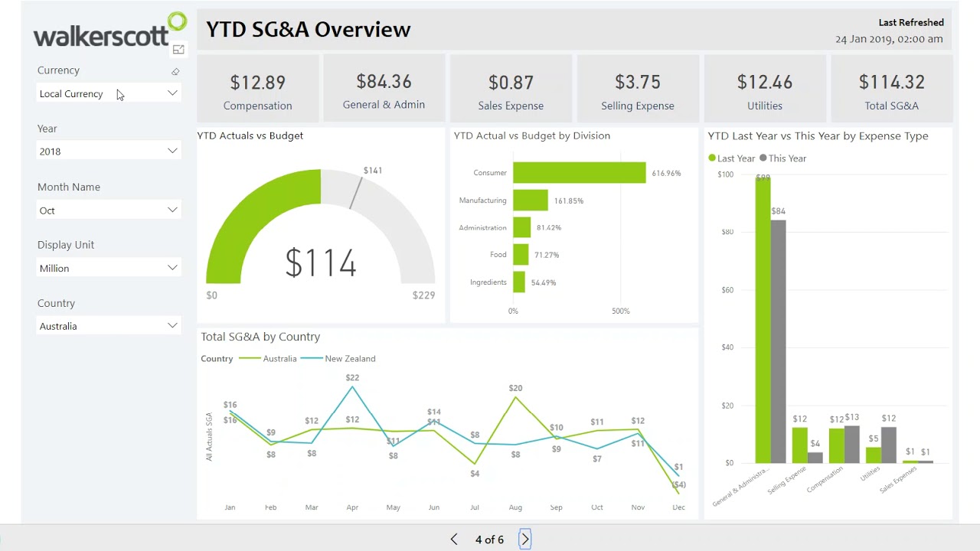This screenshot has height=551, width=980.
Task: Click the focus mode icon below logo
Action: pos(178,50)
